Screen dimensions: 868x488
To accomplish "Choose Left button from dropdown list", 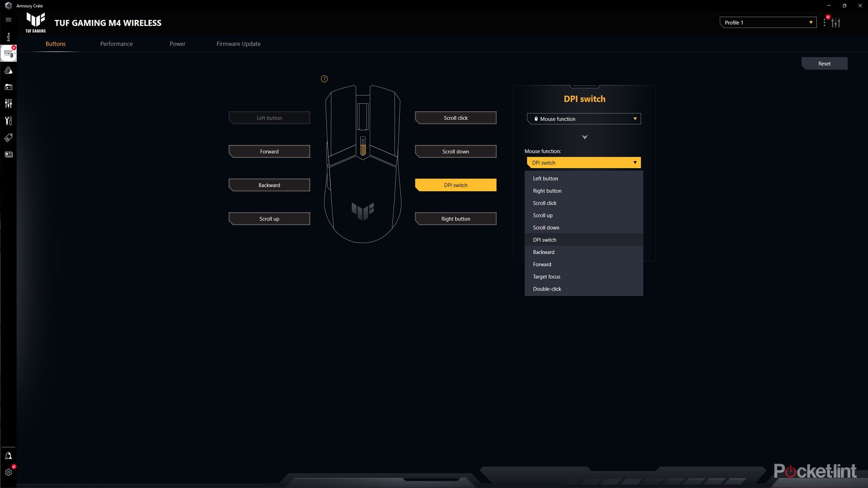I will coord(584,178).
